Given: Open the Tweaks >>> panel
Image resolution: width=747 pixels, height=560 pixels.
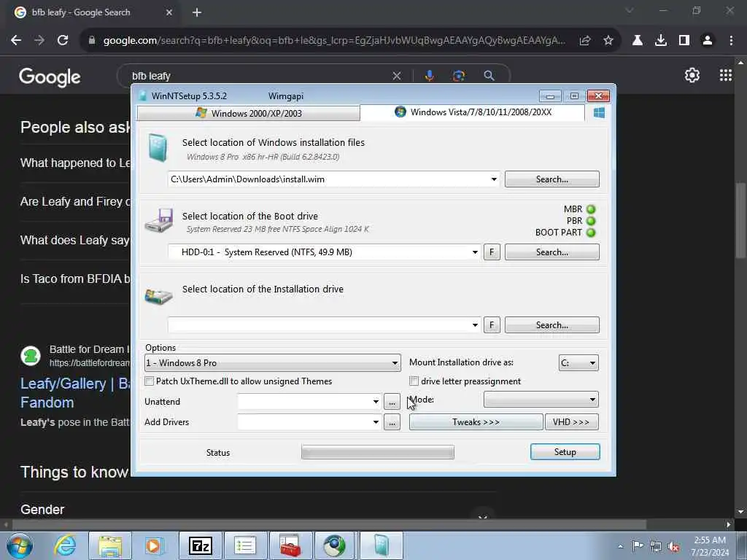Looking at the screenshot, I should coord(476,422).
